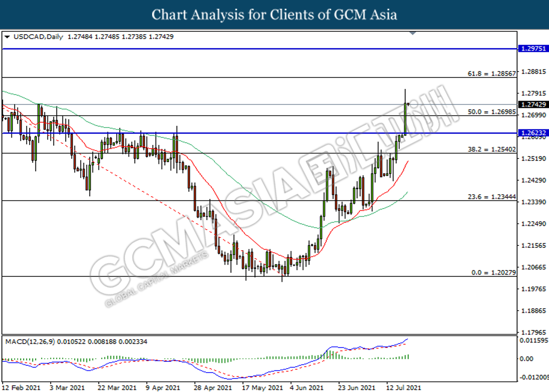Image resolution: width=549 pixels, height=392 pixels.
Task: Click the 1.21565 price axis value
Action: [533, 245]
